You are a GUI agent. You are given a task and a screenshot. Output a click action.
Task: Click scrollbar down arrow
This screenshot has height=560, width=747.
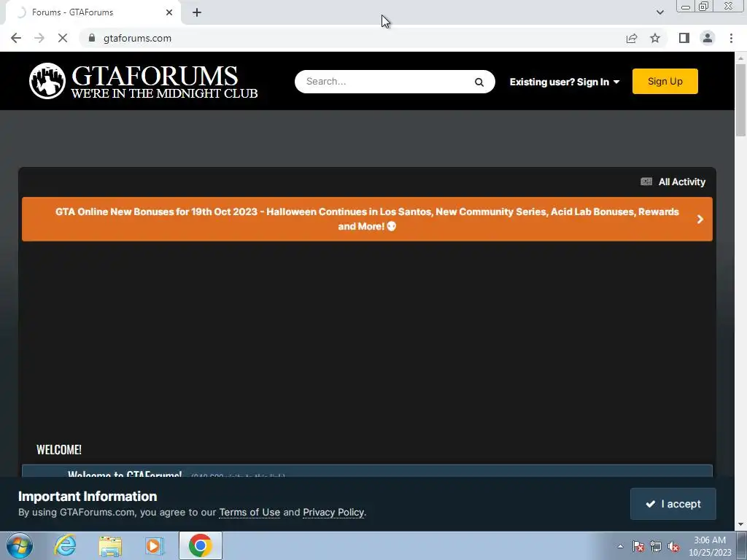pyautogui.click(x=740, y=525)
